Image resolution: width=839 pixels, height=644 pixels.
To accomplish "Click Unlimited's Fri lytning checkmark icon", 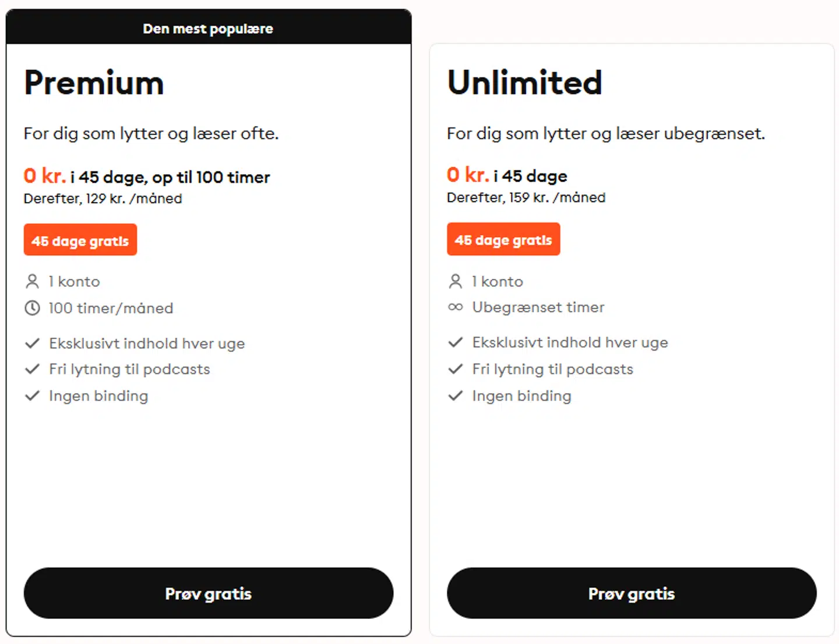I will [x=455, y=369].
